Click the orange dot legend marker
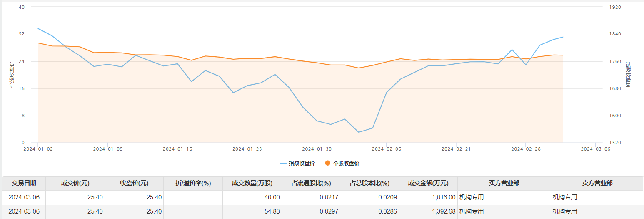This screenshot has width=644, height=219. pyautogui.click(x=327, y=163)
